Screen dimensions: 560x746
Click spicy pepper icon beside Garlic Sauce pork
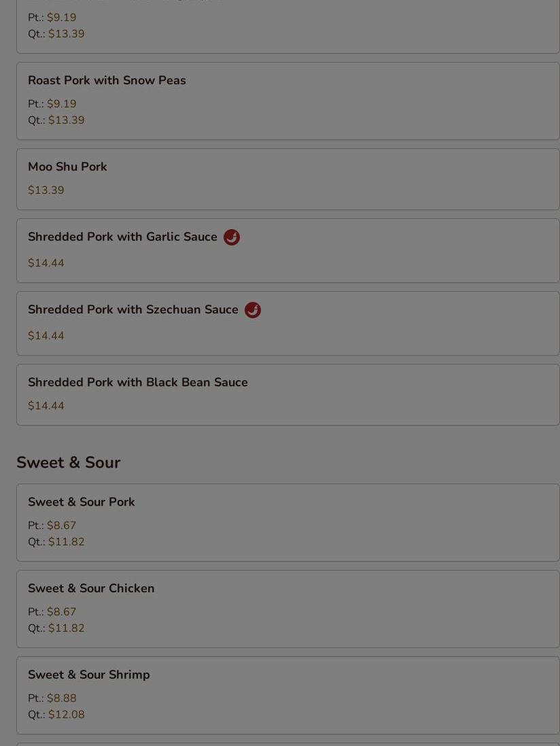232,237
